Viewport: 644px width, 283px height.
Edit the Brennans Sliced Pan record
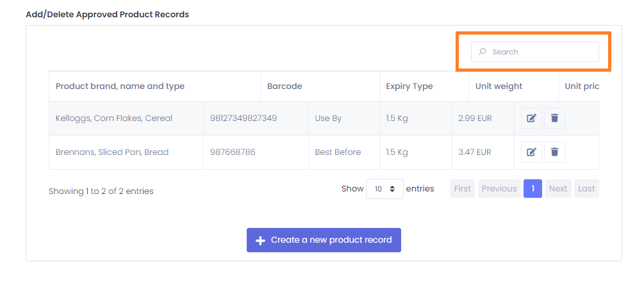click(x=531, y=152)
